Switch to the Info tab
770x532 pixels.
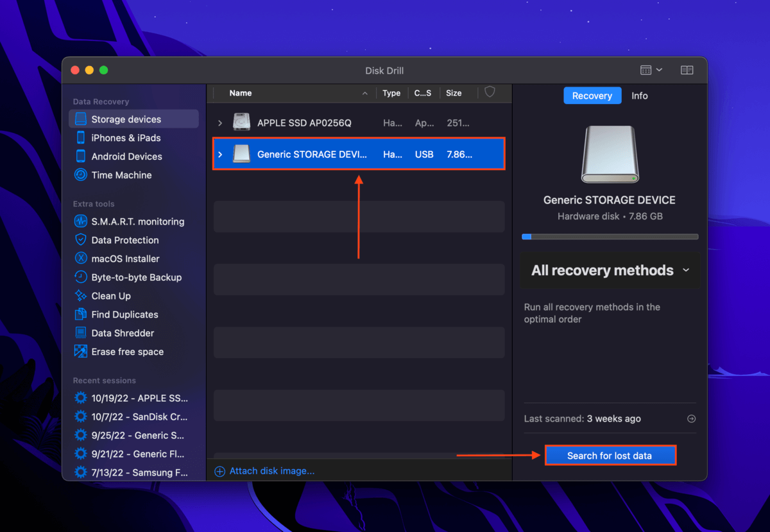pos(640,96)
